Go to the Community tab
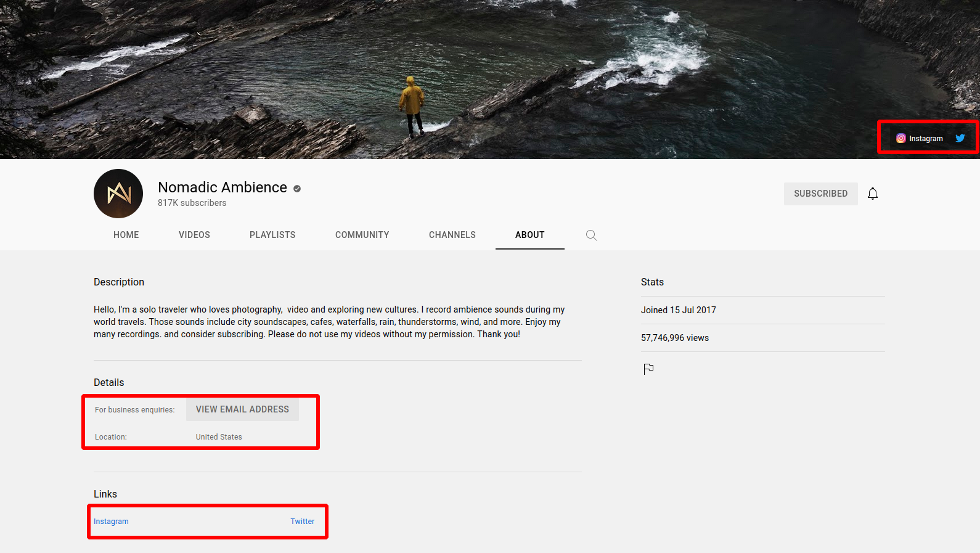The height and width of the screenshot is (553, 980). tap(362, 235)
